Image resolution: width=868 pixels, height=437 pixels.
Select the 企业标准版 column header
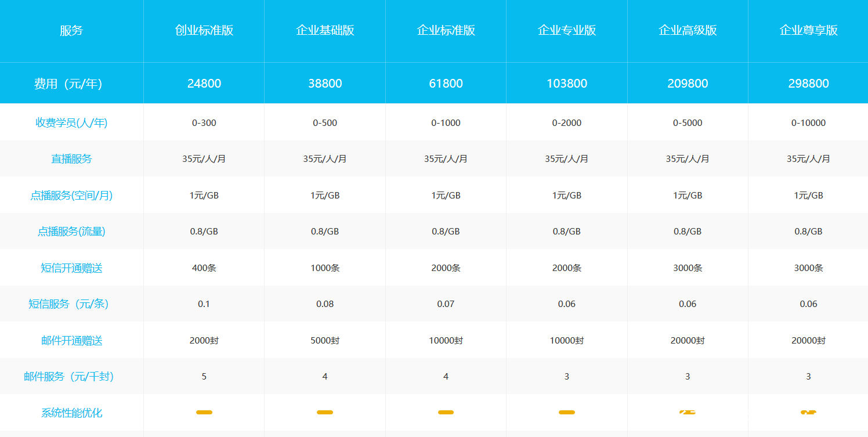[x=446, y=31]
